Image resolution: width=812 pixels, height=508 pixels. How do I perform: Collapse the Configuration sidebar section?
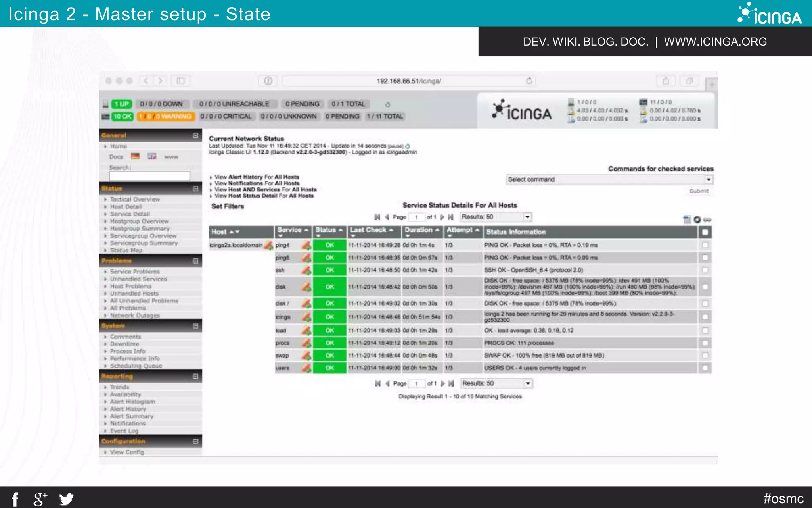click(195, 441)
